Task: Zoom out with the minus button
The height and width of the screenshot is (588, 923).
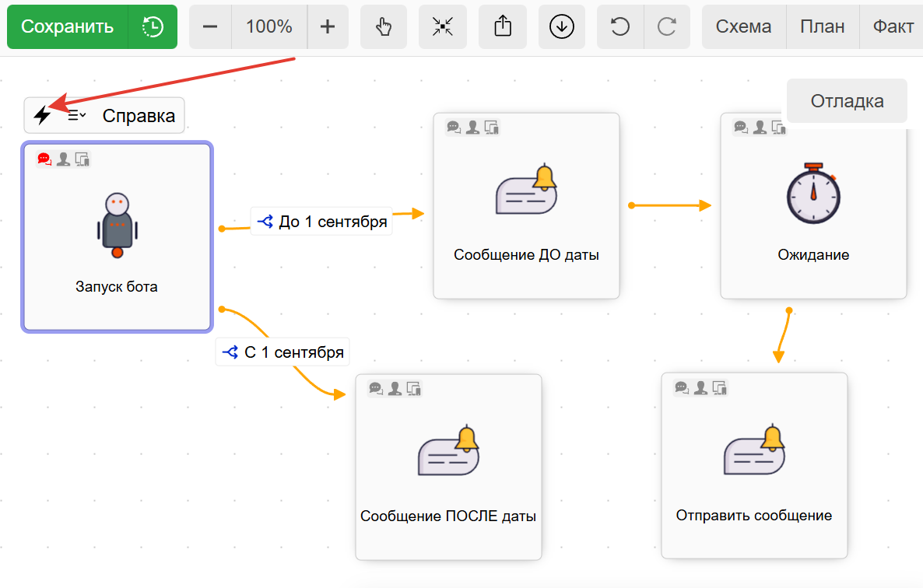Action: [x=210, y=26]
